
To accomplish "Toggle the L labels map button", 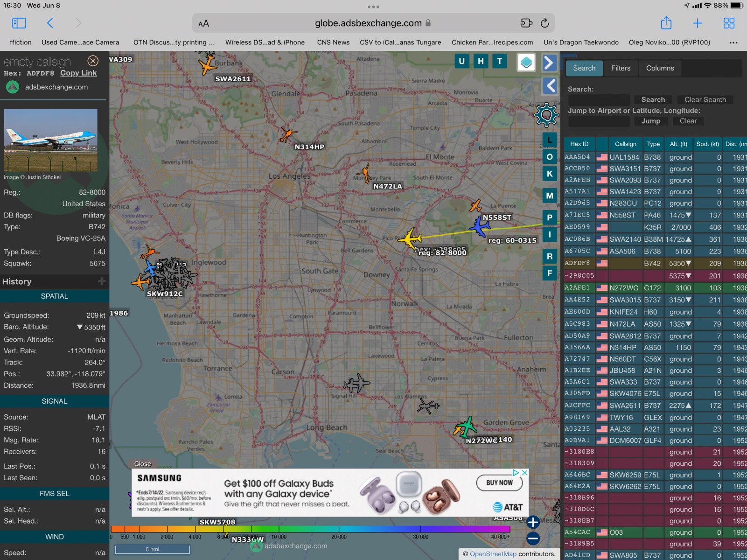I will click(x=550, y=140).
